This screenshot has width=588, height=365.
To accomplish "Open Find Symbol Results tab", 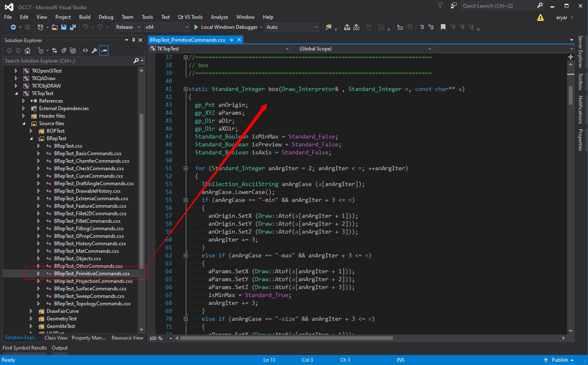I will pos(25,348).
